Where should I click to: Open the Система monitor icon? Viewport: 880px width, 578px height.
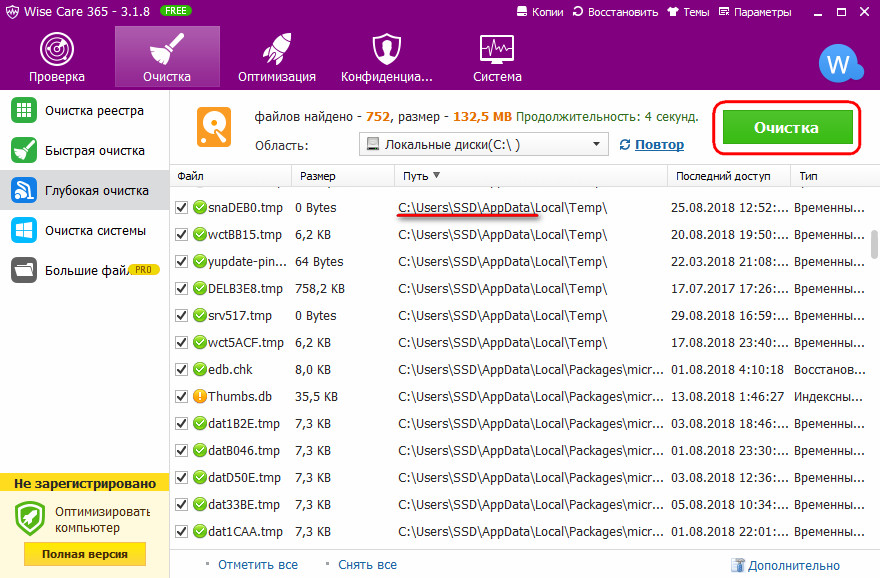pyautogui.click(x=497, y=50)
